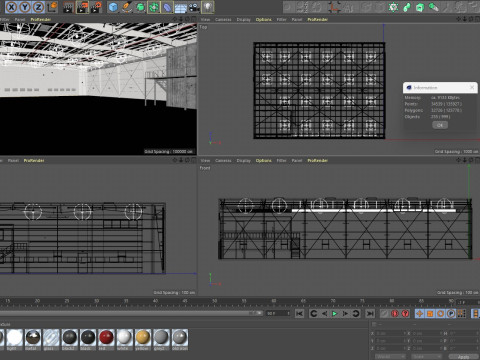Open the Scale mode dropdown
This screenshot has height=360, width=480.
427,357
